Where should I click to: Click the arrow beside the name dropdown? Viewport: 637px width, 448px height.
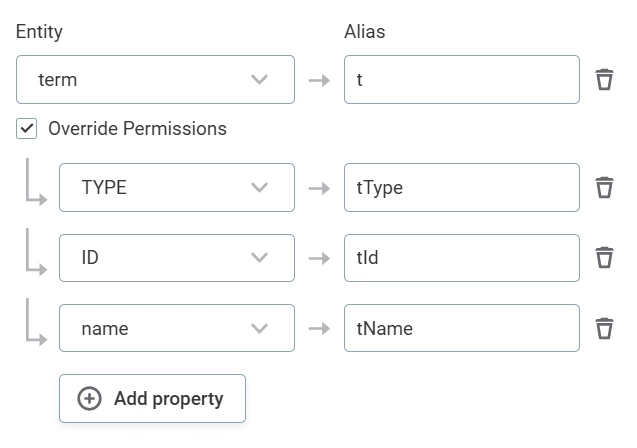coord(319,328)
